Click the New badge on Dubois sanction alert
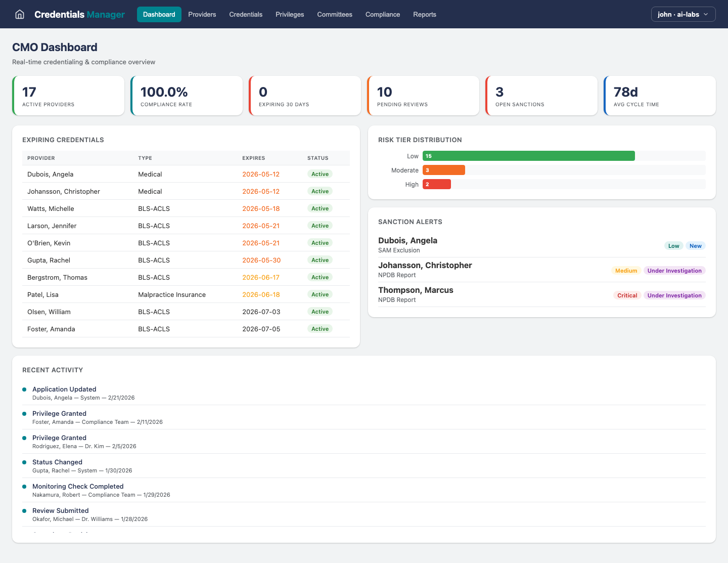 695,245
